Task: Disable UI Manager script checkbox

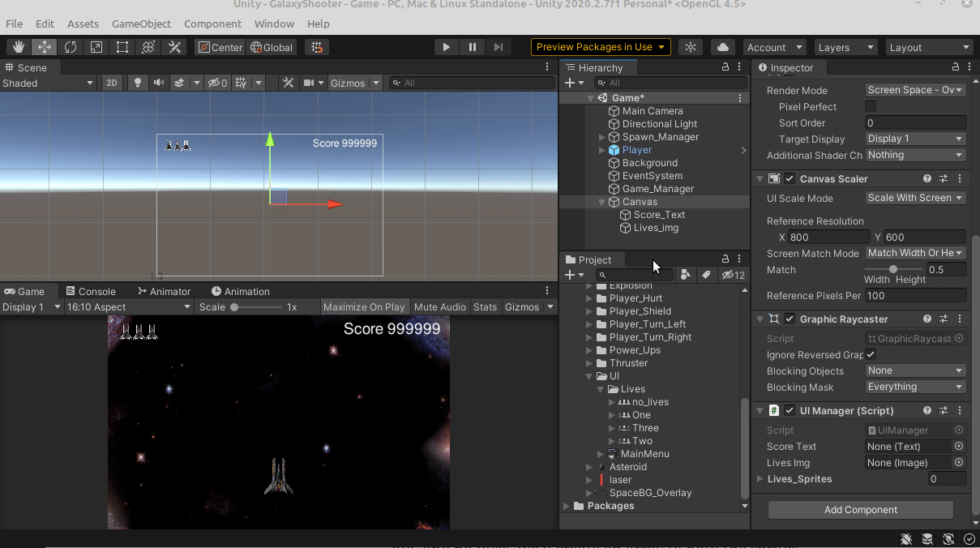Action: pyautogui.click(x=790, y=410)
